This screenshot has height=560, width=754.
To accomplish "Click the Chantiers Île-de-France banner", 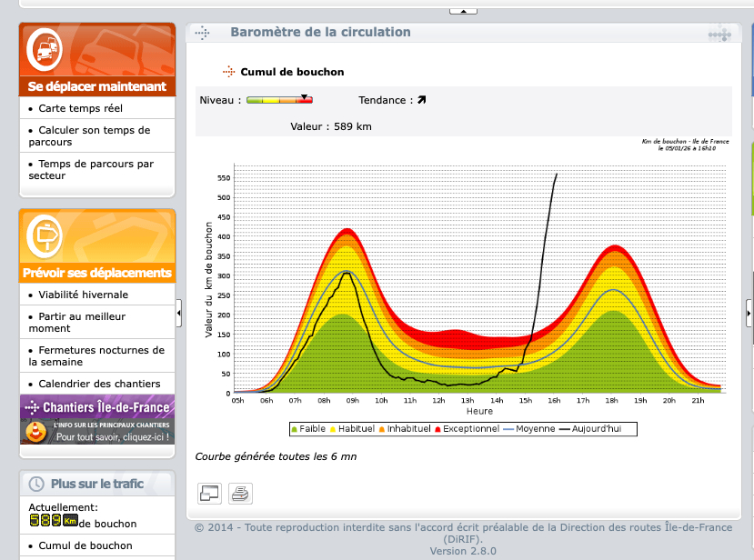I will 96,419.
